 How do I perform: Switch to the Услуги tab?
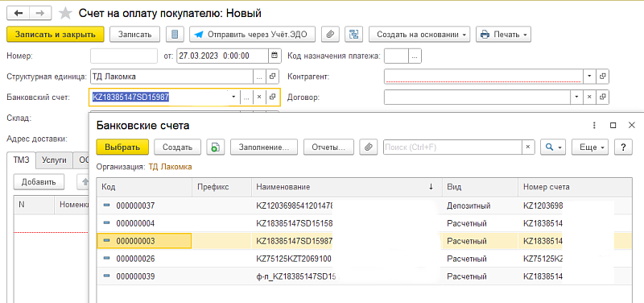54,160
